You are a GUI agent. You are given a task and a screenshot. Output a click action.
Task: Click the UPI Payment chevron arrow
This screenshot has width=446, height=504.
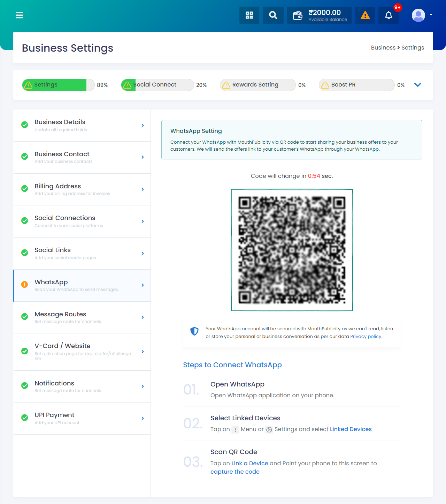pyautogui.click(x=143, y=418)
